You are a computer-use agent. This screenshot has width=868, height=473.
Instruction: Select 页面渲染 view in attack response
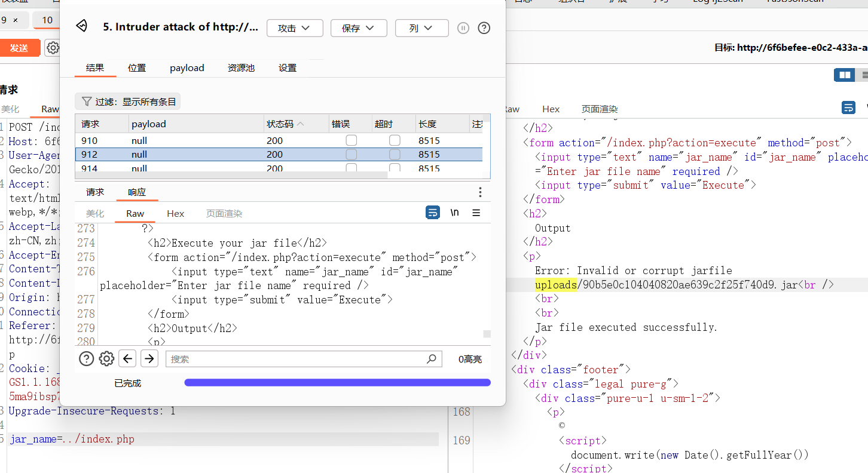tap(224, 213)
